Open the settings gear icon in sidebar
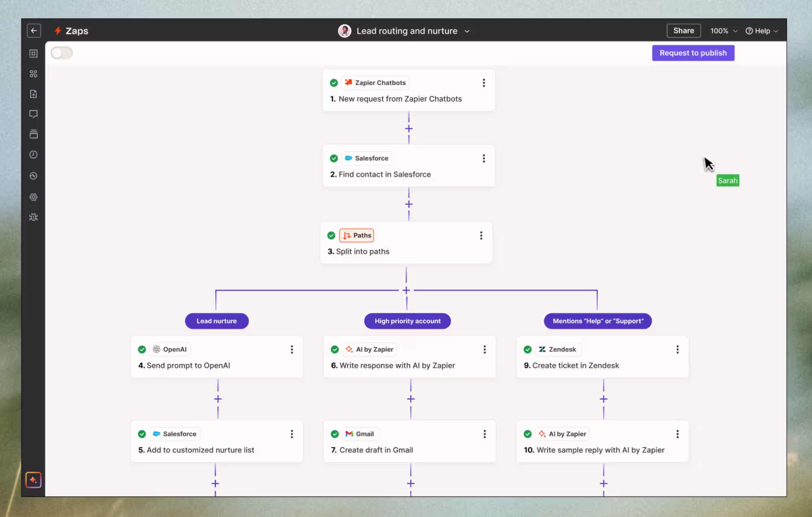 (x=34, y=197)
